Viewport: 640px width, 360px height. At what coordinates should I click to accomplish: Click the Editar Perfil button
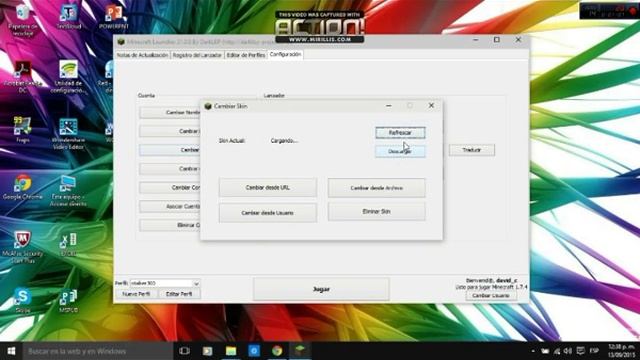tap(179, 294)
